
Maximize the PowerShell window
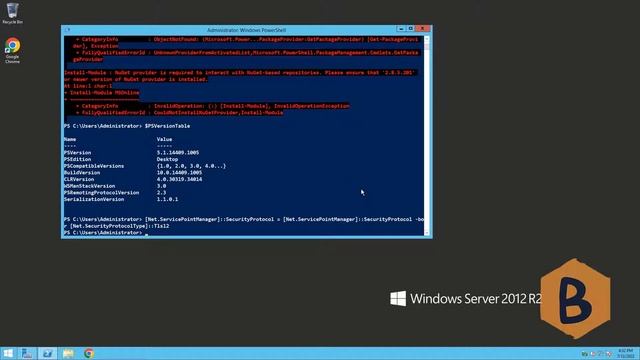411,29
